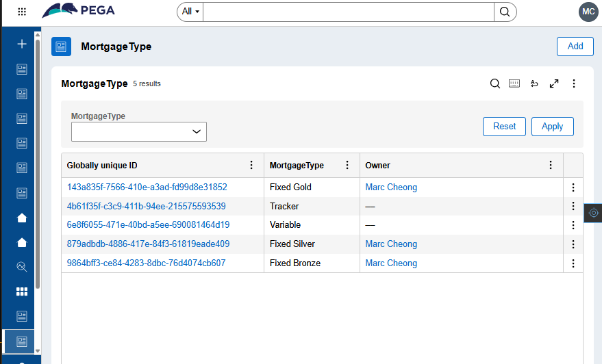The height and width of the screenshot is (364, 602).
Task: Click the magnifier button in top search bar
Action: [505, 12]
